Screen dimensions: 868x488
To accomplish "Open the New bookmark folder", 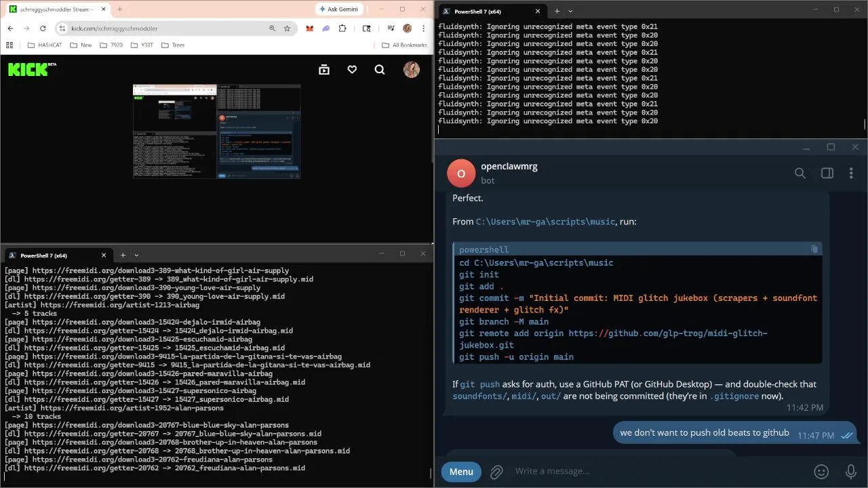I will (x=81, y=45).
